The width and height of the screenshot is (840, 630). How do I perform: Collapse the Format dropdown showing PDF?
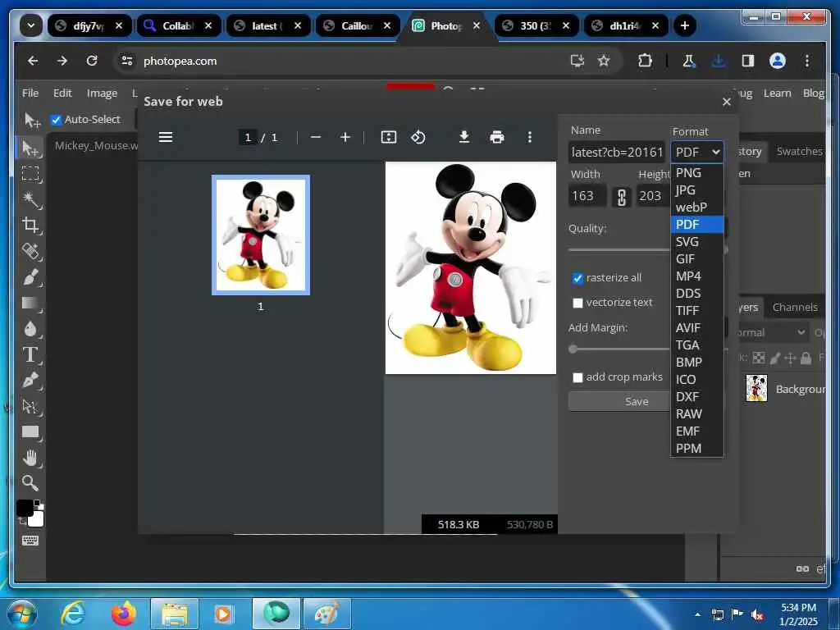click(x=697, y=152)
